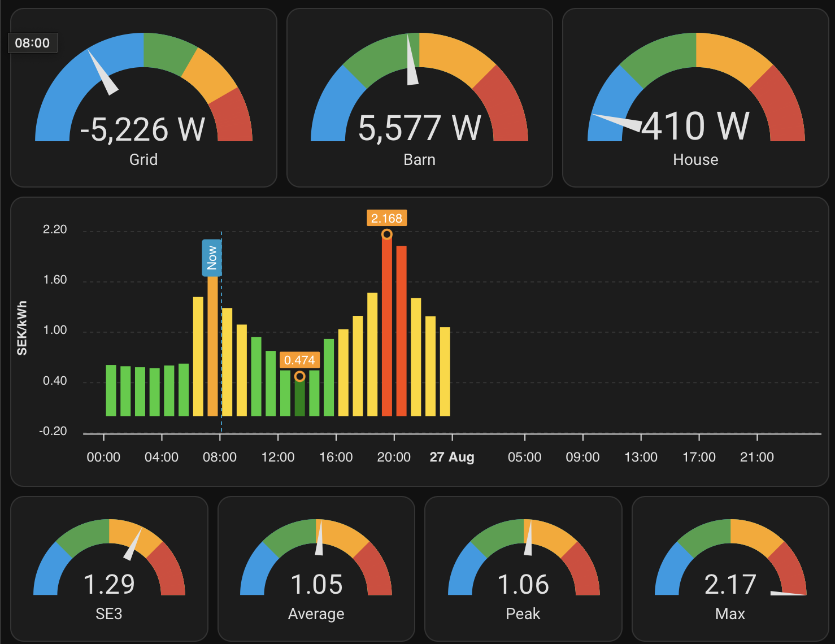Click the 27 Aug date label on the axis
835x644 pixels.
point(451,457)
